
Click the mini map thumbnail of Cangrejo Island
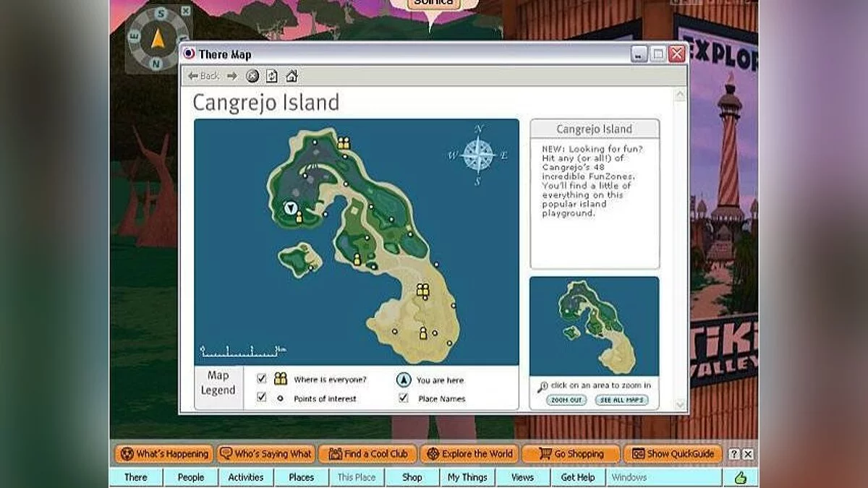tap(594, 325)
